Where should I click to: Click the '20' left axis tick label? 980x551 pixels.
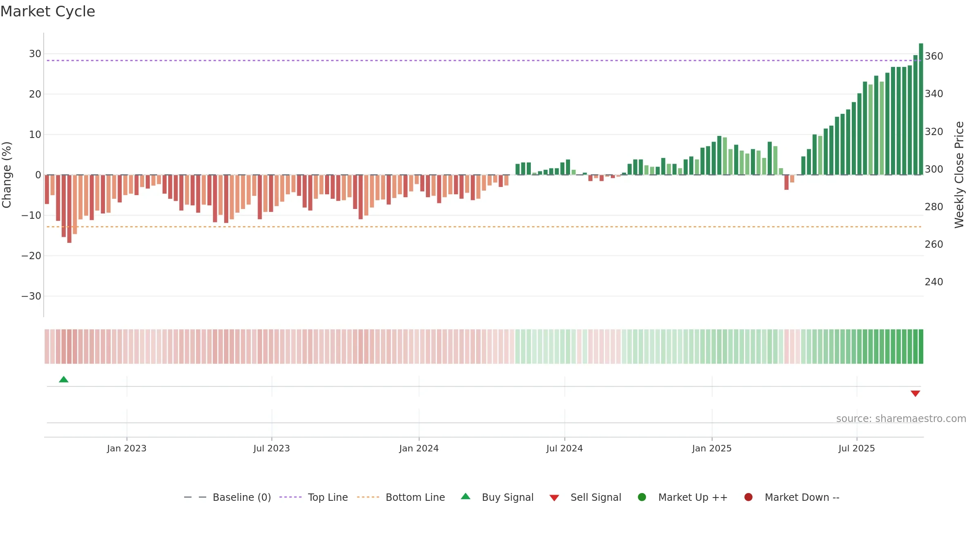click(x=35, y=94)
